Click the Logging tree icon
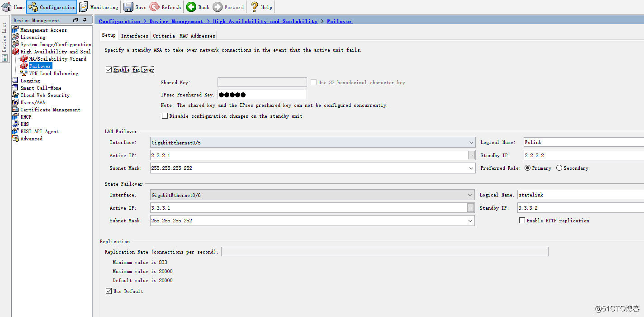 [15, 81]
